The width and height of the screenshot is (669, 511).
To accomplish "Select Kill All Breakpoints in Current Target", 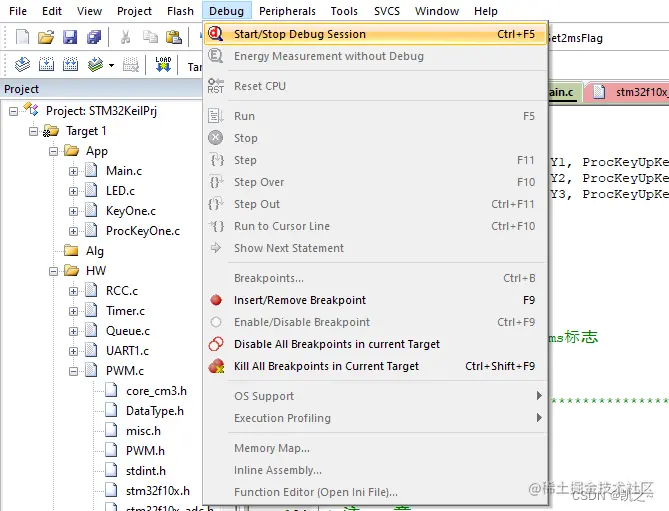I will 375,366.
